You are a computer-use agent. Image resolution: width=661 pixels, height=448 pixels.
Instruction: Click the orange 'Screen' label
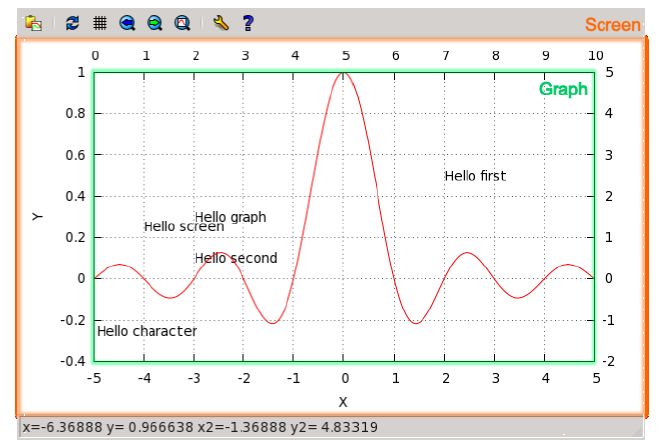pyautogui.click(x=612, y=24)
